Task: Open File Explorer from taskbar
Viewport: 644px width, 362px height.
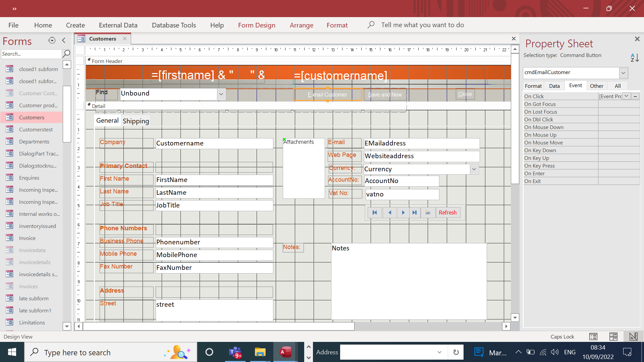Action: [260, 352]
